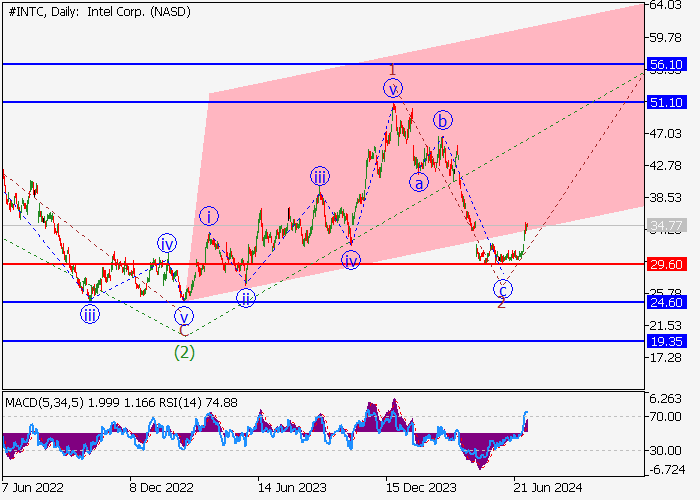Click the green (2) wave label
This screenshot has width=700, height=500.
[184, 353]
